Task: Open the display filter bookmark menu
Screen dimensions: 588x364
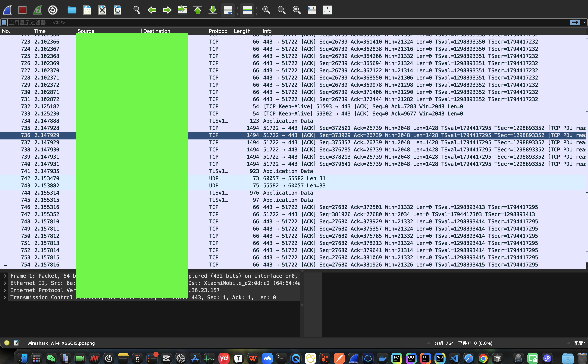Action: pos(4,23)
